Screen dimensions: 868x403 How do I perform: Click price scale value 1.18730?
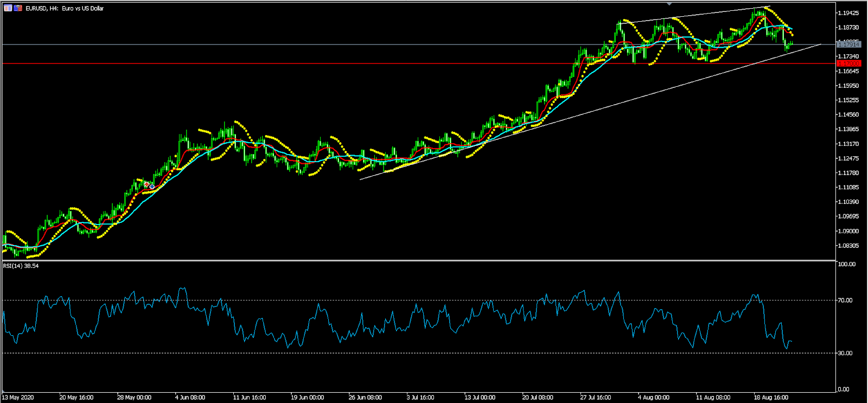tap(848, 27)
